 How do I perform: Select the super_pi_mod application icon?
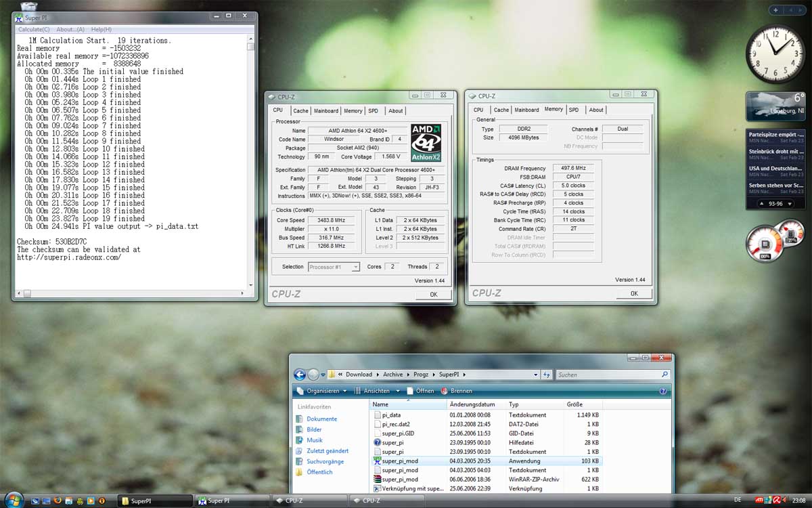(x=377, y=461)
